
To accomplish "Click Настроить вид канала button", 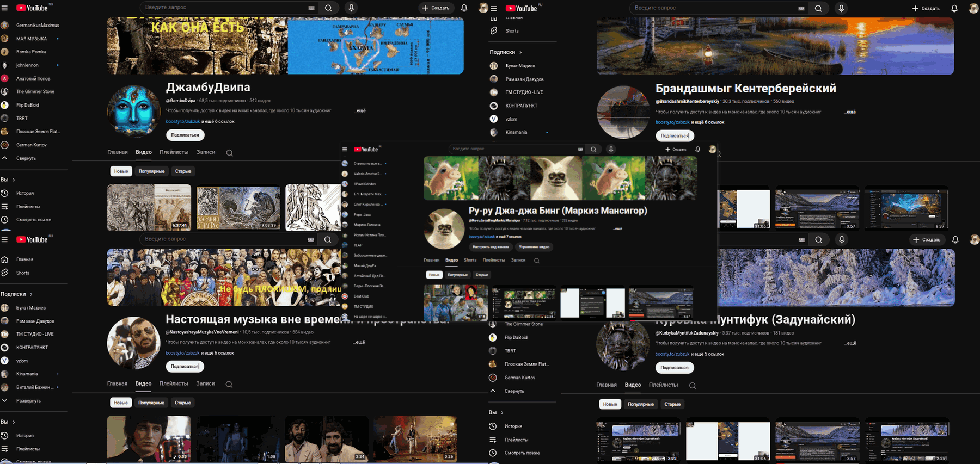I will [x=491, y=247].
